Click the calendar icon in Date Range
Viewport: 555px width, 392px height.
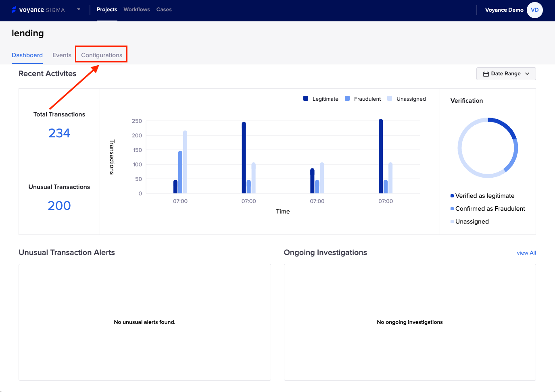pos(486,74)
